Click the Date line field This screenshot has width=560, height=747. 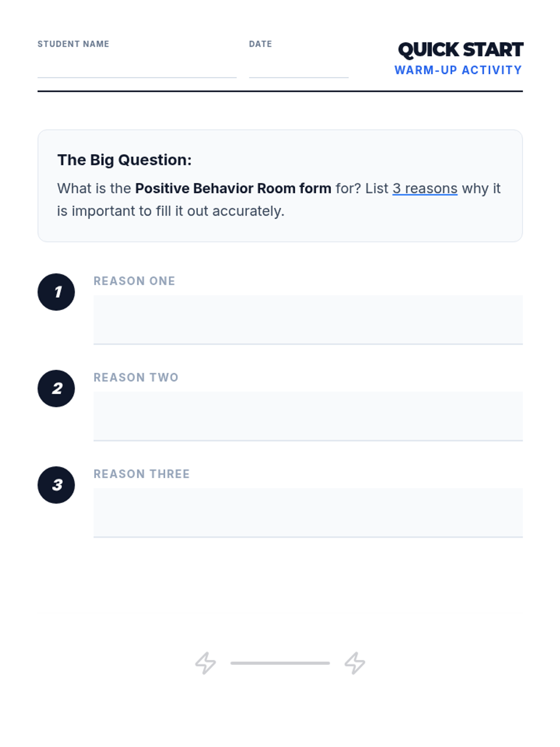[x=299, y=68]
